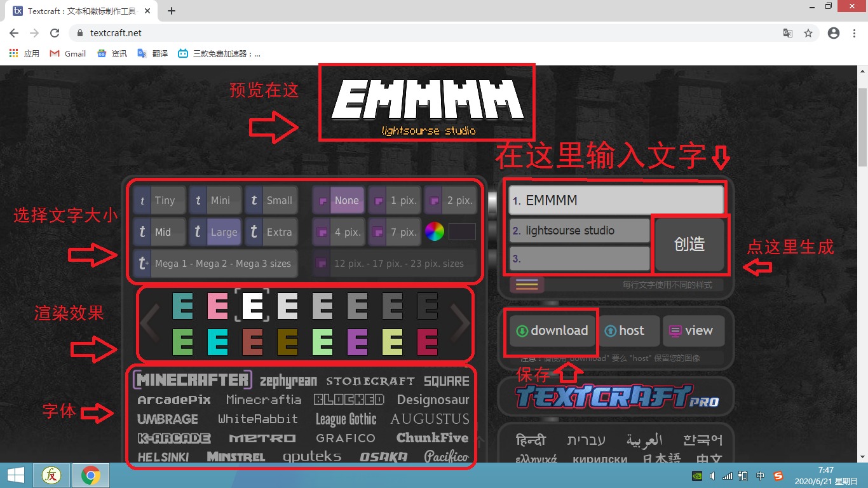868x488 pixels.
Task: Open the Textcraft Pro banner
Action: point(616,397)
